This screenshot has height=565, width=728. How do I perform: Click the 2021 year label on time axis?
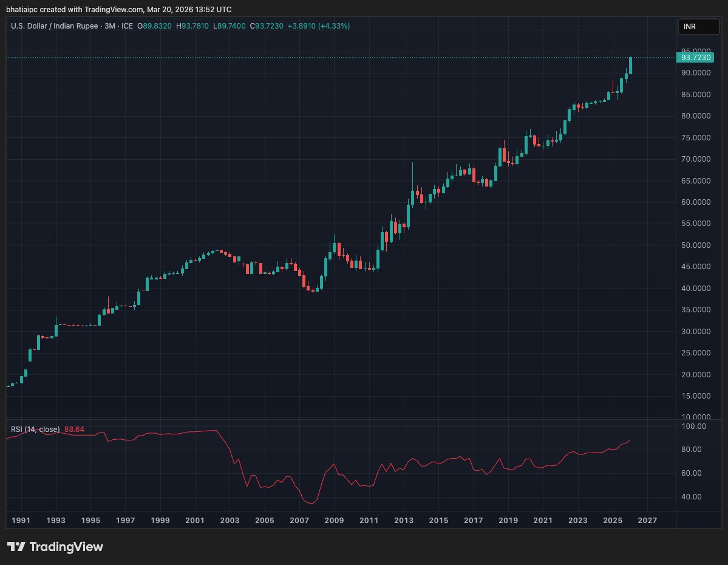coord(543,521)
